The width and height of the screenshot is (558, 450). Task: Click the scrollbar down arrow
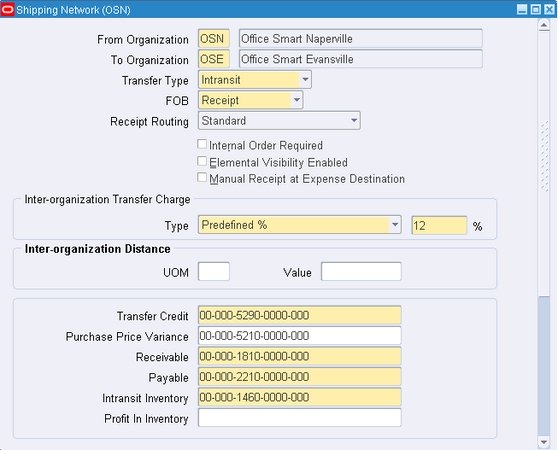(544, 442)
